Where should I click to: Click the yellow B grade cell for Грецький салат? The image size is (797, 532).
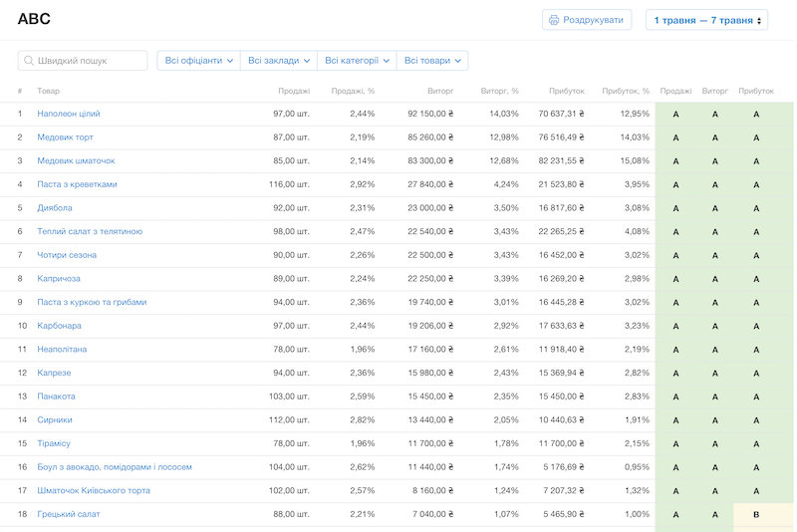pos(756,514)
